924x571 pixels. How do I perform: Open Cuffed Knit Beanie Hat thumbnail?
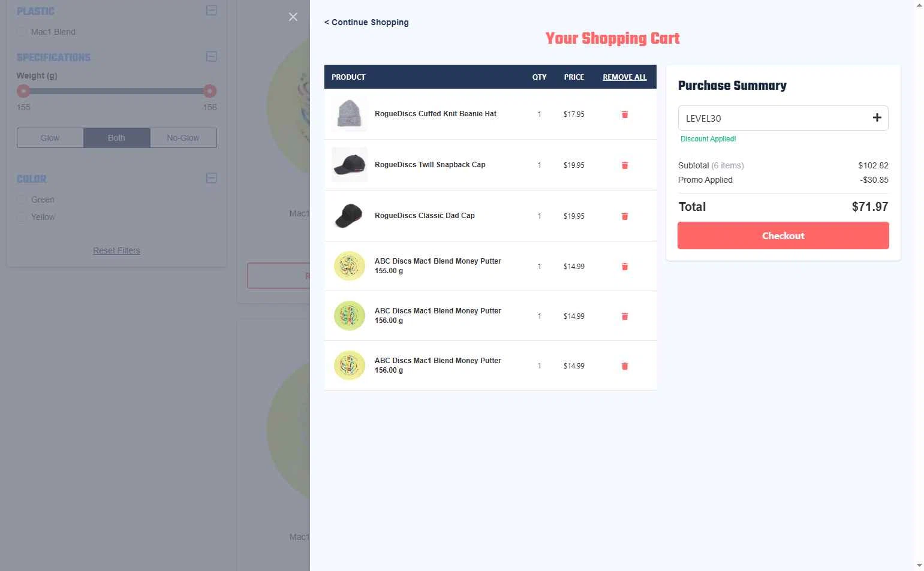[x=350, y=114]
